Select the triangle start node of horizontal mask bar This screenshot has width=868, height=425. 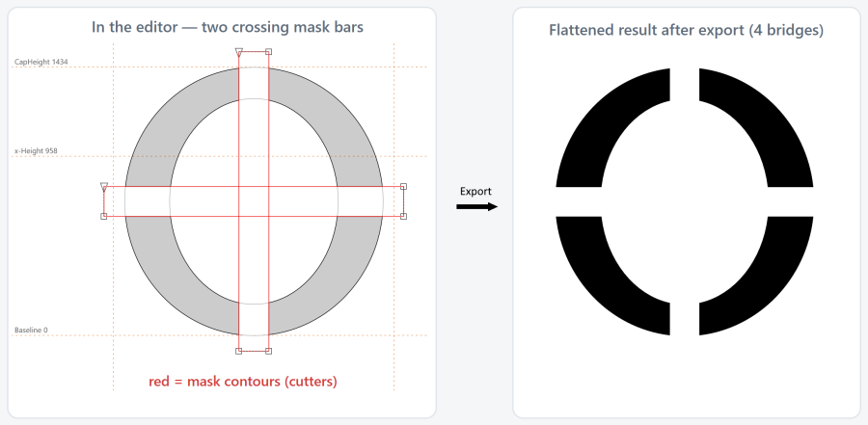103,187
